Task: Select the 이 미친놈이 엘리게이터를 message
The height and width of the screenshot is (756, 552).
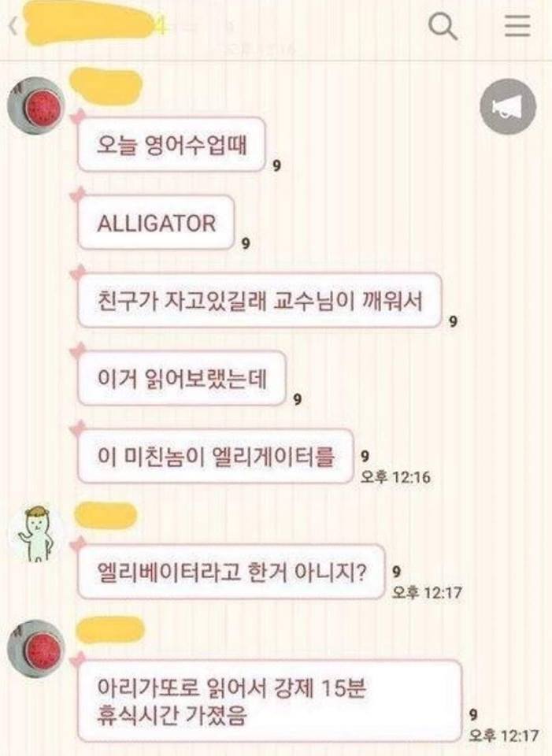Action: [216, 456]
